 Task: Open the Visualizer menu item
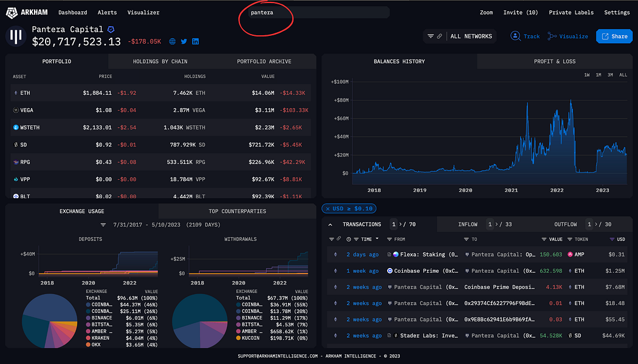[x=143, y=13]
